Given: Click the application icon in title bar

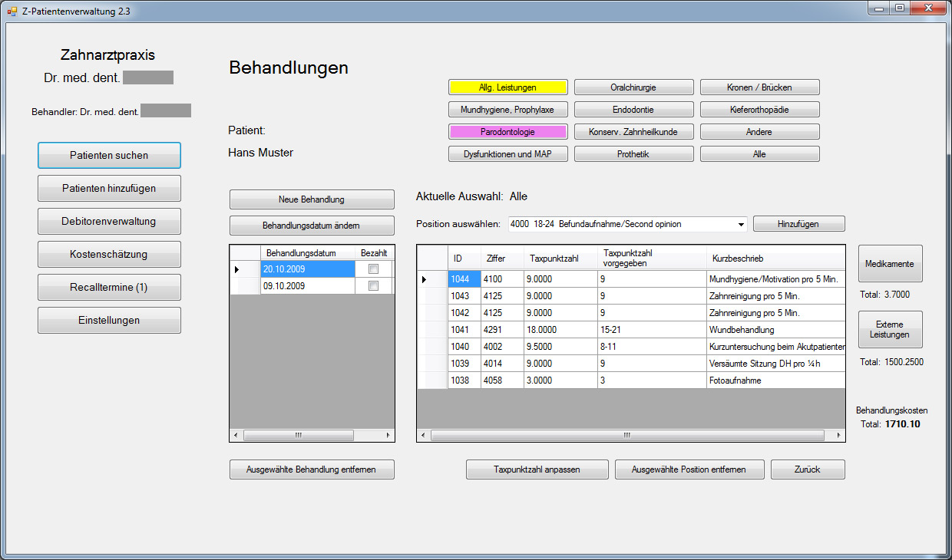Looking at the screenshot, I should point(12,11).
